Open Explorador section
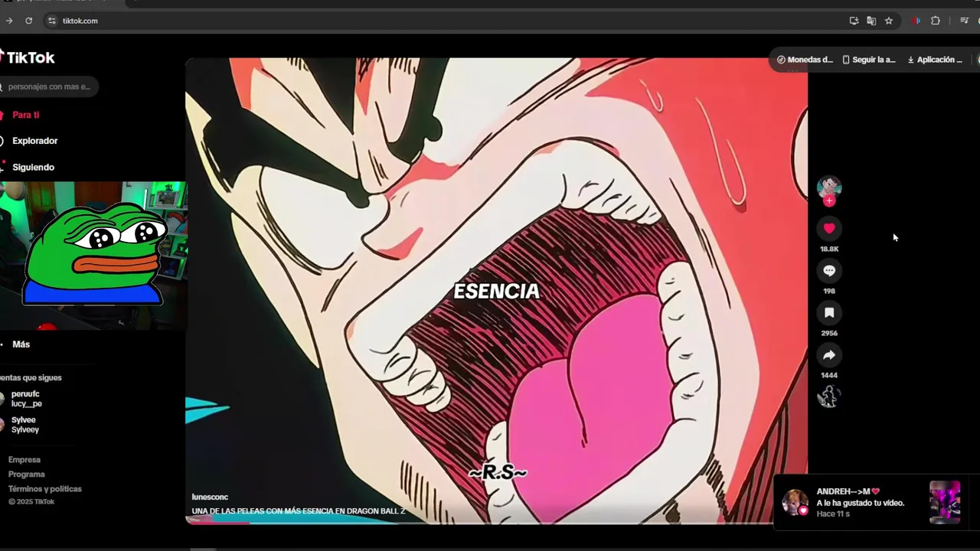The width and height of the screenshot is (980, 551). 34,141
